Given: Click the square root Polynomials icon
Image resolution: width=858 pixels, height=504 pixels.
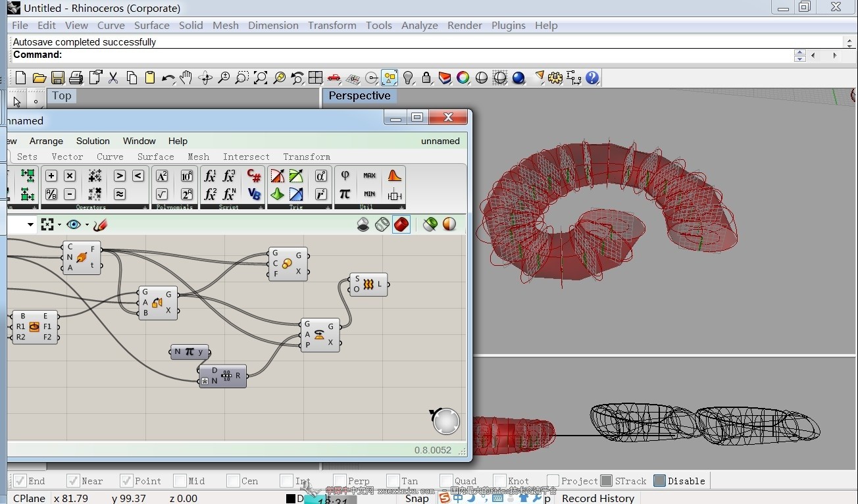Looking at the screenshot, I should tap(162, 194).
